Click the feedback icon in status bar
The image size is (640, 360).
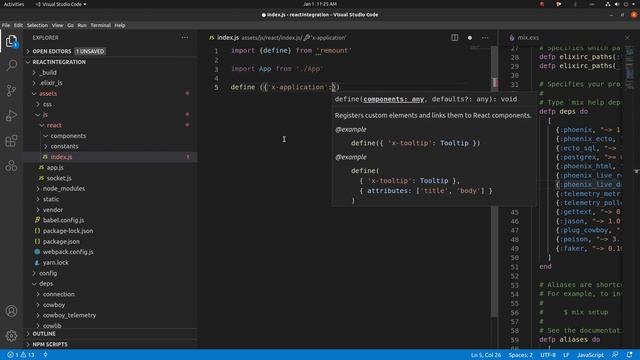pos(615,355)
